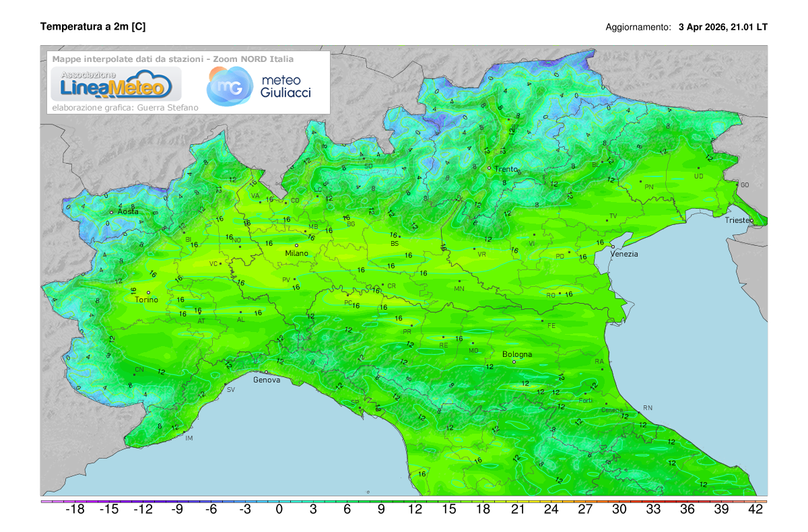This screenshot has height=532, width=808.
Task: Toggle the Zoom NORD Italia header
Action: pyautogui.click(x=252, y=59)
